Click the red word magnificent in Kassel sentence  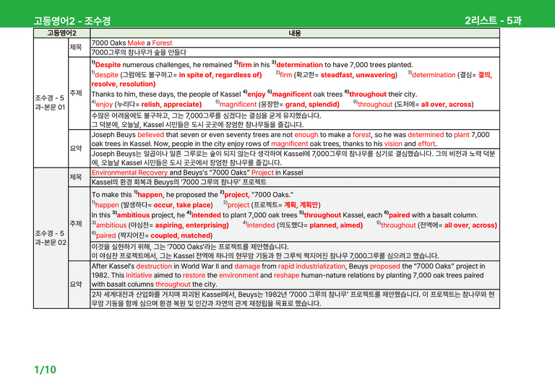(x=293, y=95)
